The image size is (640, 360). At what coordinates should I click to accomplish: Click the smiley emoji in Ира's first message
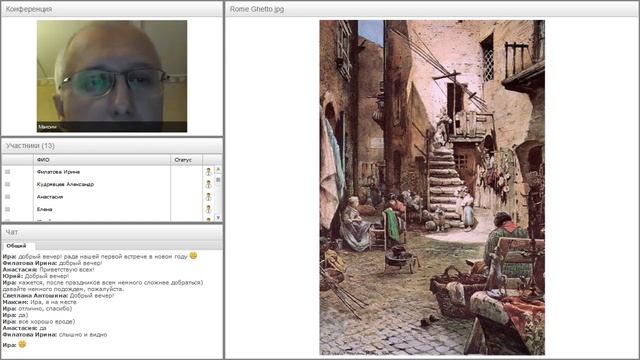[x=193, y=256]
